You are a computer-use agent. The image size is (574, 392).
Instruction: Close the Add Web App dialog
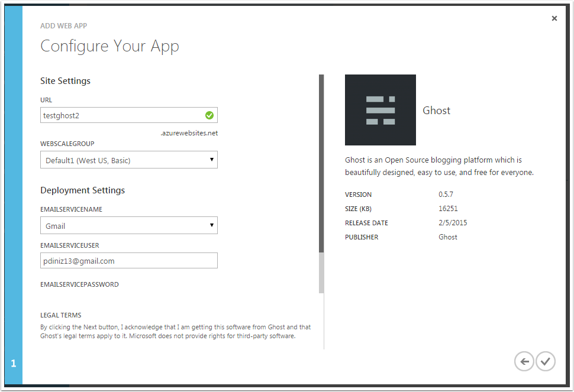554,18
